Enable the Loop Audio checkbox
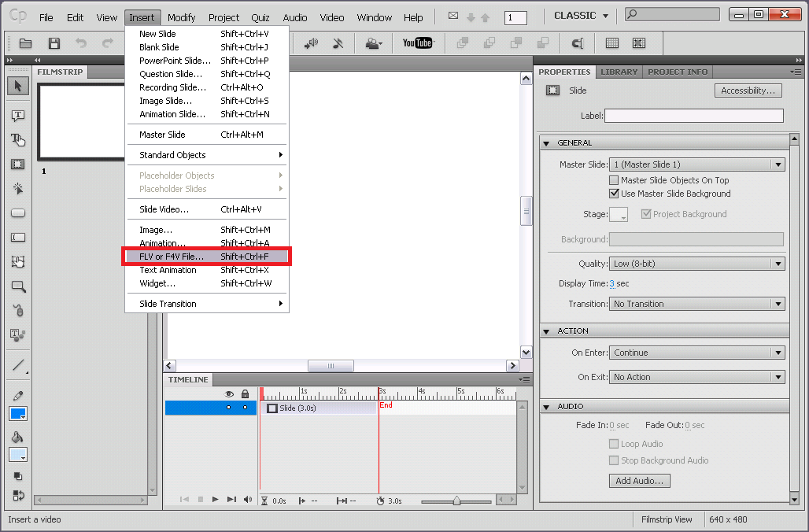 (614, 444)
